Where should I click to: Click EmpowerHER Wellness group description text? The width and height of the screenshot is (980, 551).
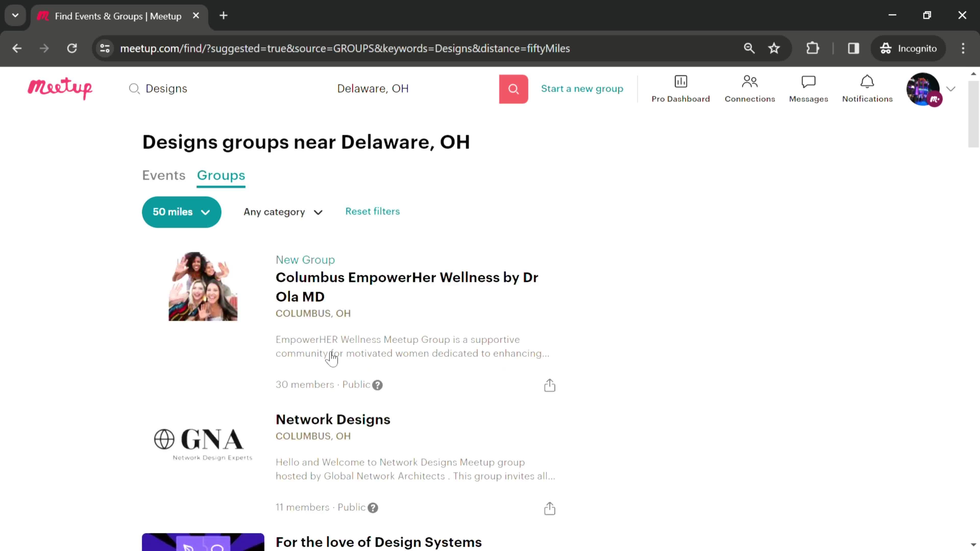click(x=412, y=346)
